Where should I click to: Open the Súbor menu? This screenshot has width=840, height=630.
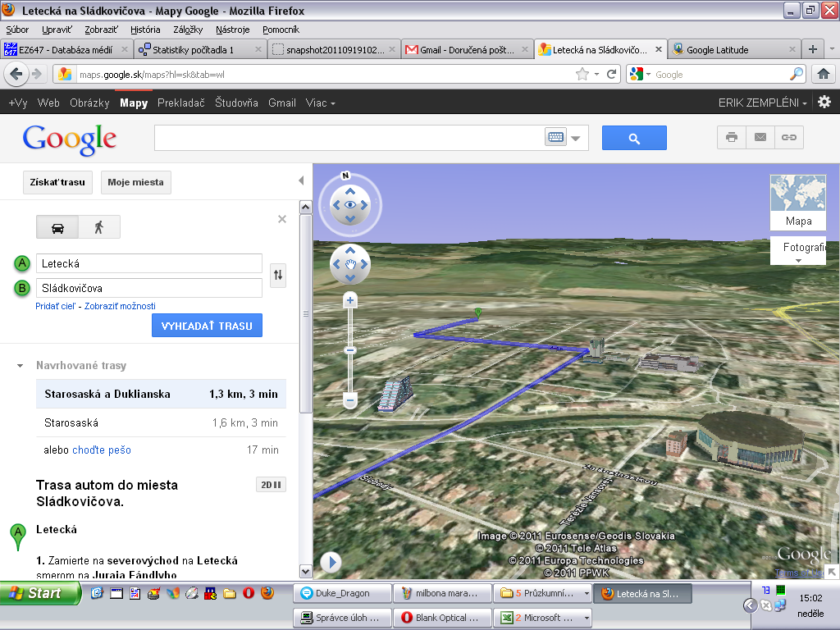[x=17, y=30]
